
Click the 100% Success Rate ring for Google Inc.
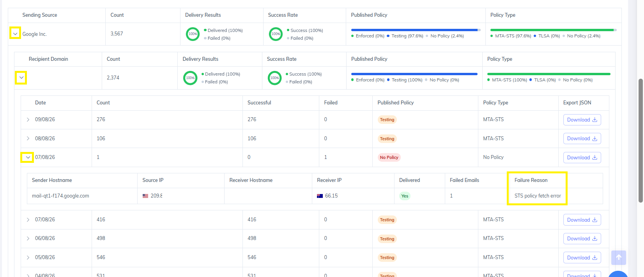[276, 34]
